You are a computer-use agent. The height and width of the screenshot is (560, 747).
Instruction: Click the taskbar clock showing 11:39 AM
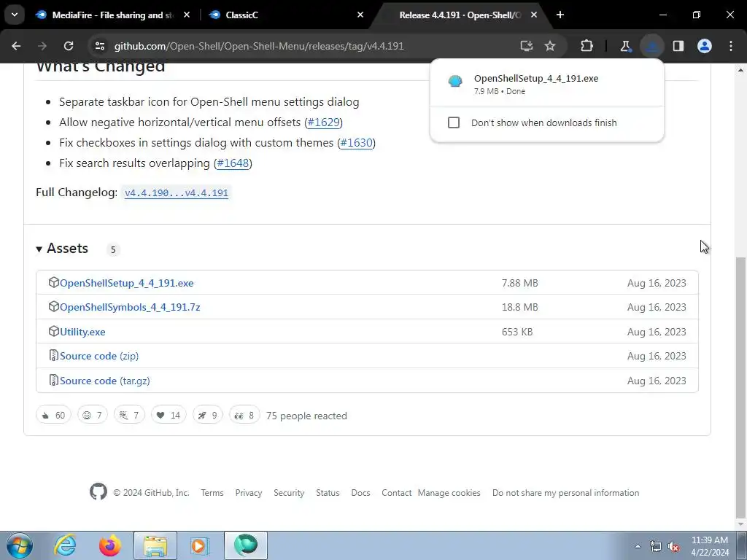pos(710,546)
